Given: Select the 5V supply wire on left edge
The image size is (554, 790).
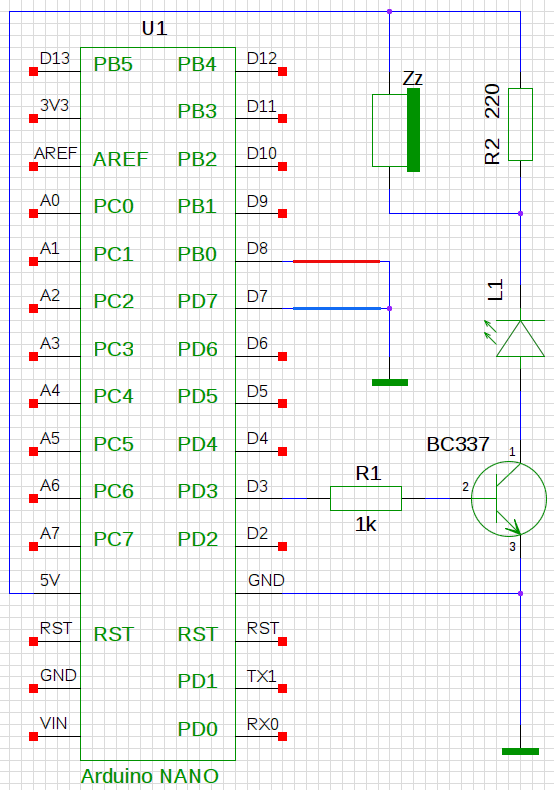Looking at the screenshot, I should [10, 302].
